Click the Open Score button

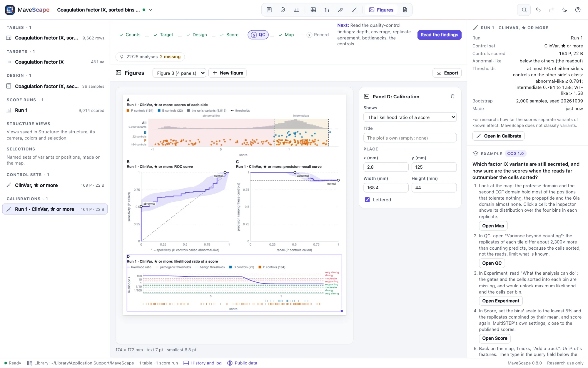(x=495, y=338)
